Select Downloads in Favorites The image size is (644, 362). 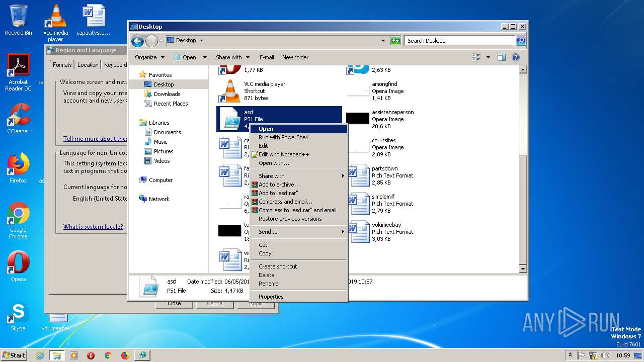tap(167, 94)
